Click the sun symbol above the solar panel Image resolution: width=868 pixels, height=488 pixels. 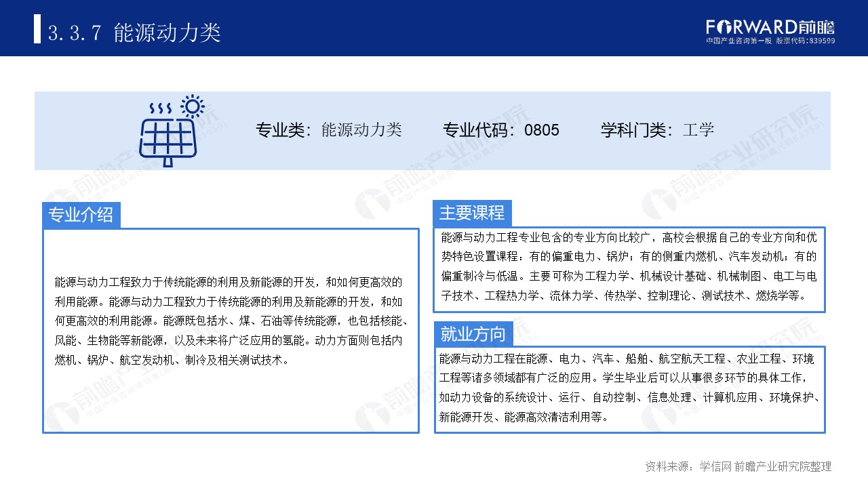click(x=192, y=107)
